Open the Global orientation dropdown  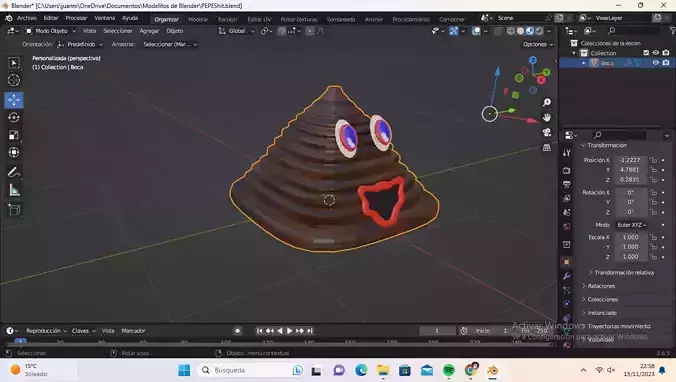click(236, 31)
